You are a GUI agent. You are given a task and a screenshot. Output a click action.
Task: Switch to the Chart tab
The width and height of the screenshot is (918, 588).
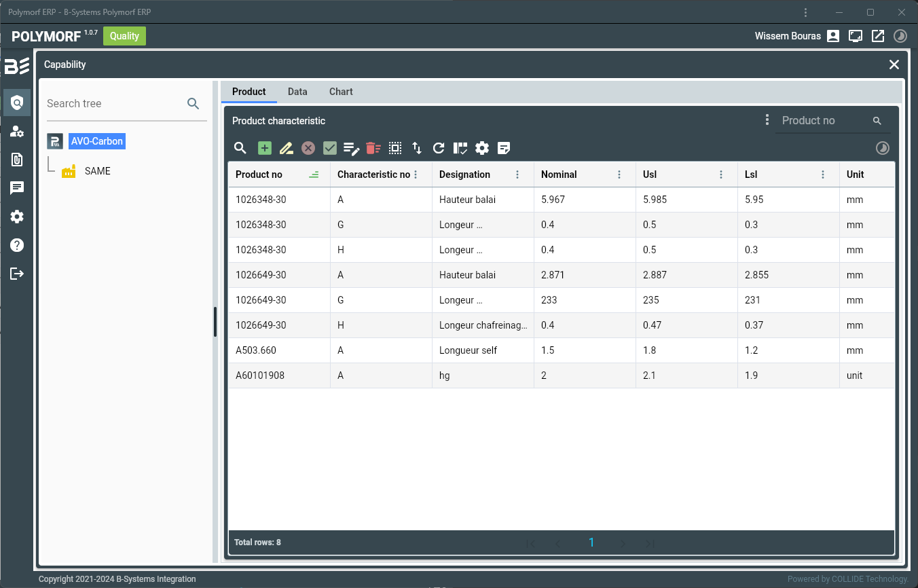(x=341, y=92)
